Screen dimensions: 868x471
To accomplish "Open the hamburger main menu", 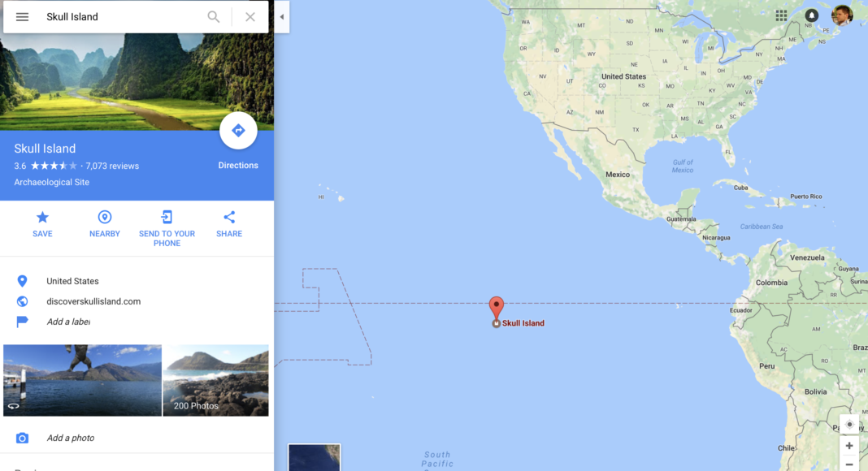I will coord(22,16).
